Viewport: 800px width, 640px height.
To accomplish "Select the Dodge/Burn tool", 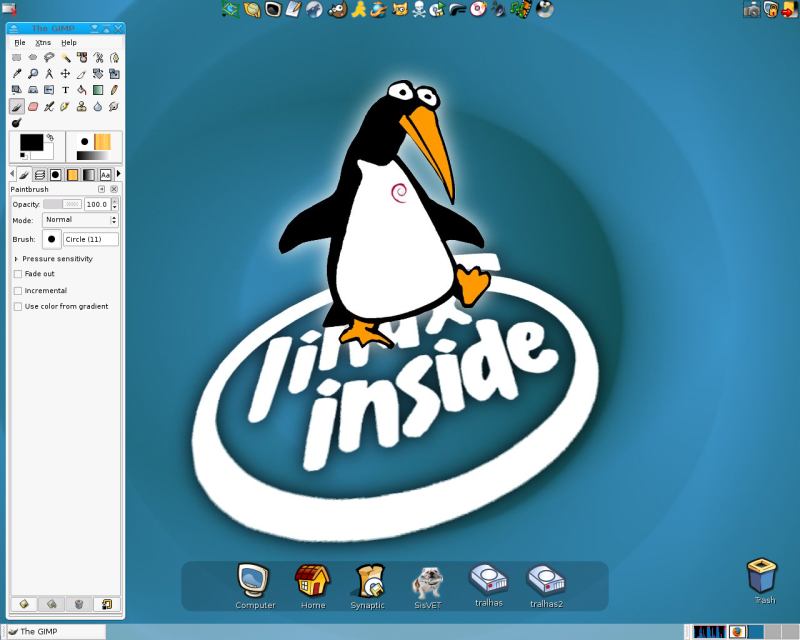I will point(16,123).
